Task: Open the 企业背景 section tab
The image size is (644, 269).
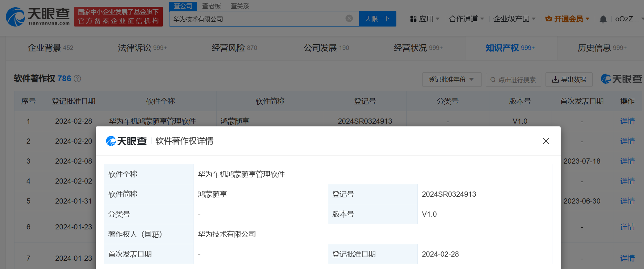Action: coord(51,48)
